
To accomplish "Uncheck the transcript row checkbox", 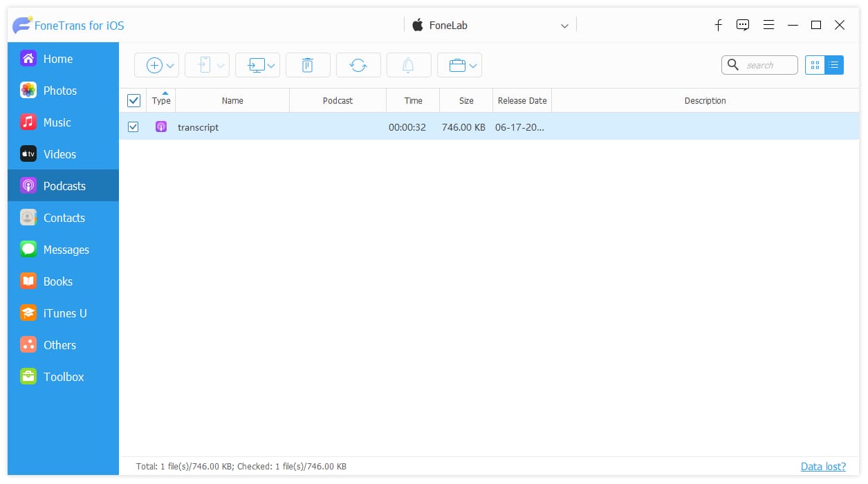I will [x=133, y=127].
